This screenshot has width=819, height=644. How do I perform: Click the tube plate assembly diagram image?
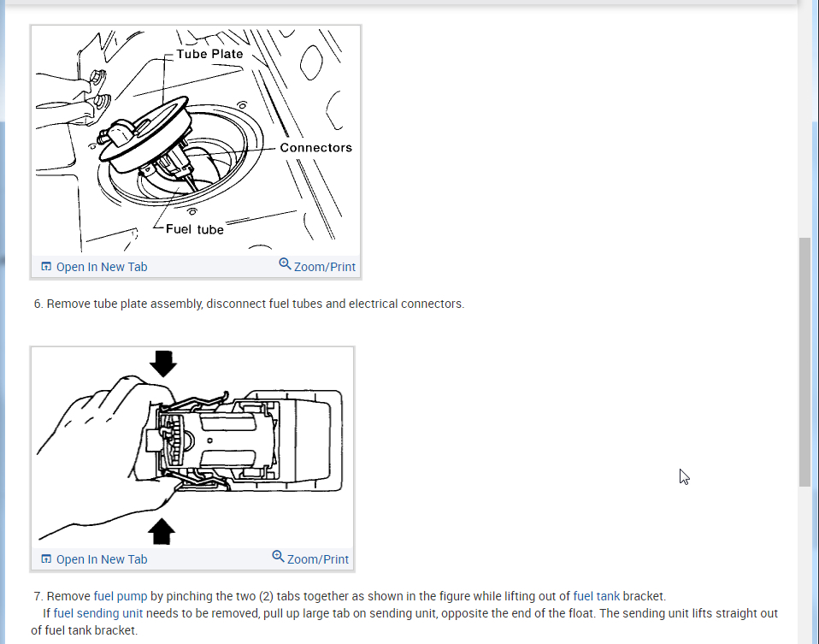tap(196, 140)
